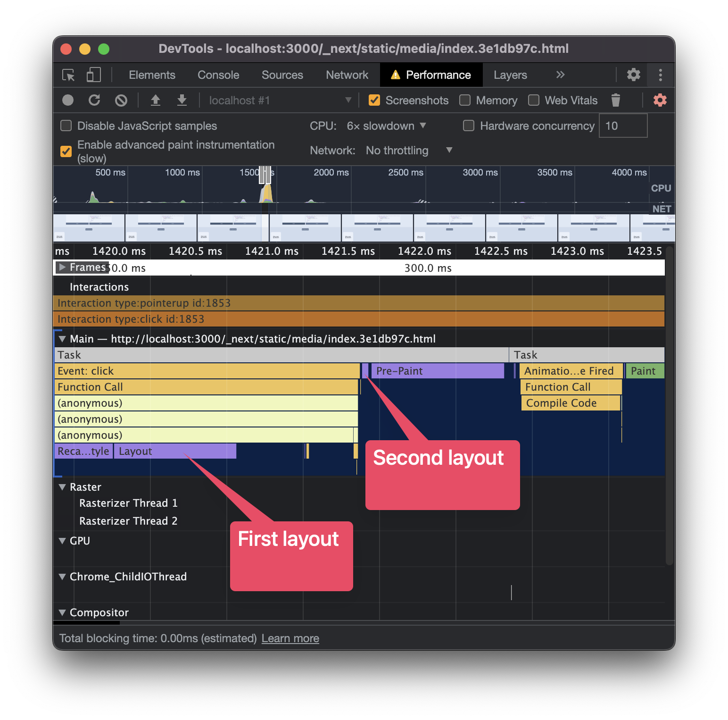Activate the inspect element picker icon

pos(69,75)
